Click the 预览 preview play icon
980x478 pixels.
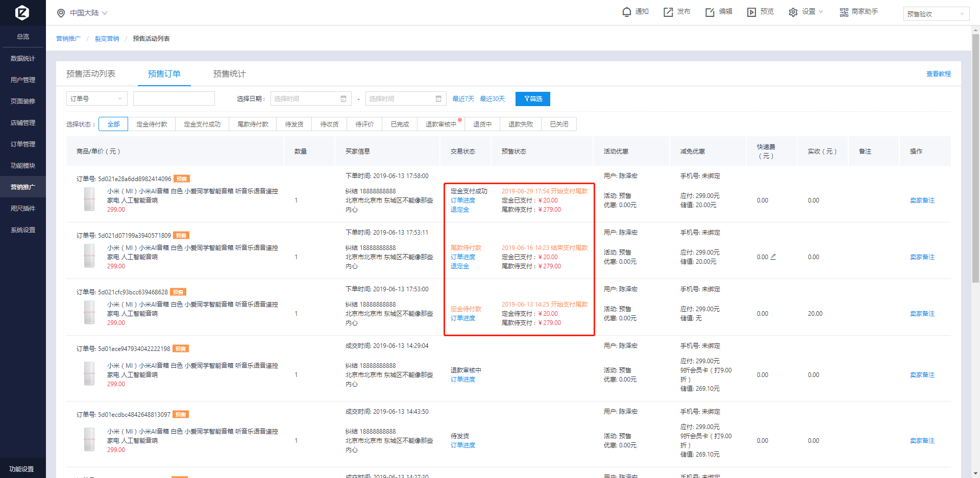751,12
